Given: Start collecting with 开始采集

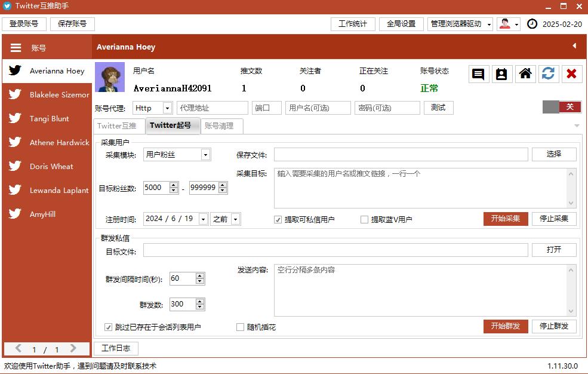Looking at the screenshot, I should (506, 219).
